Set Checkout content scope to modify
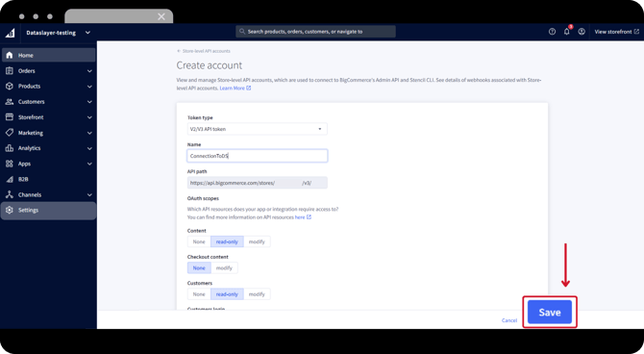The width and height of the screenshot is (644, 354). (x=224, y=268)
